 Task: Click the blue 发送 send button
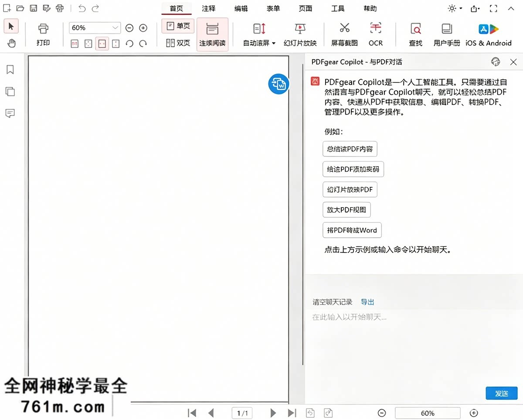pyautogui.click(x=502, y=393)
